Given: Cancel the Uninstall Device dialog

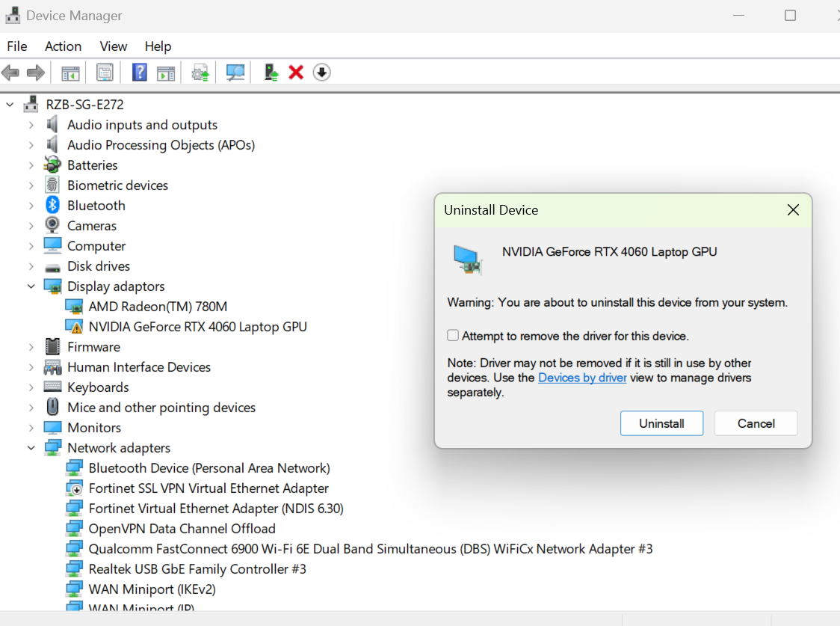Looking at the screenshot, I should point(756,423).
